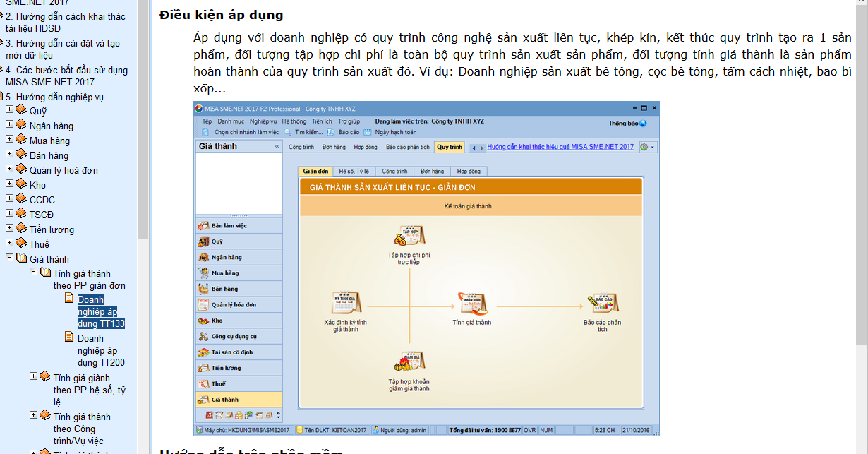Open the Tập hợp chi phí trực tiếp workflow icon

click(x=409, y=236)
